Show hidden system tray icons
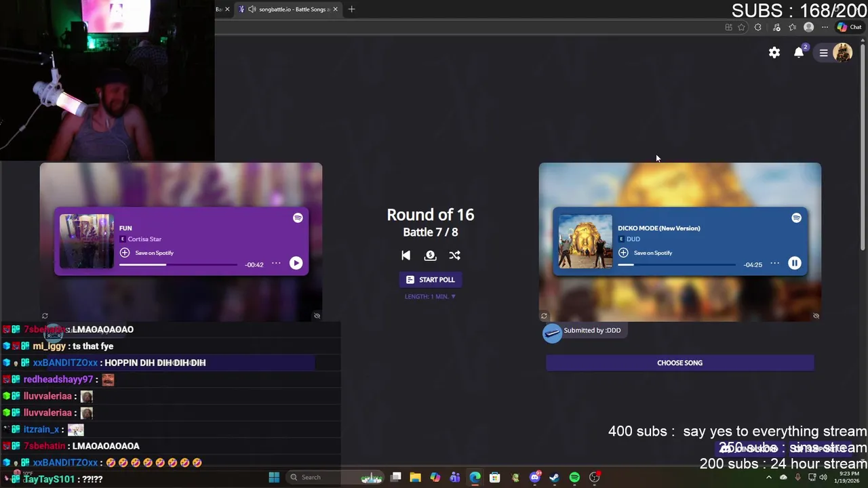This screenshot has width=868, height=488. point(769,477)
